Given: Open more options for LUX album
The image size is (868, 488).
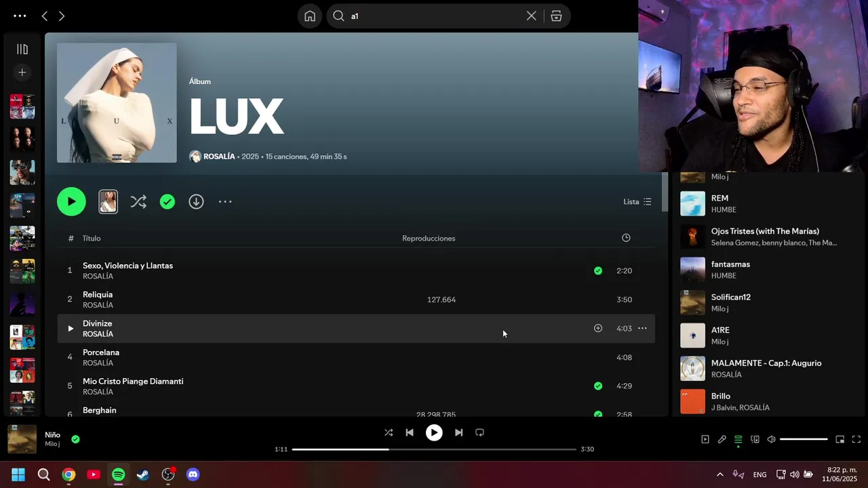Looking at the screenshot, I should (225, 201).
